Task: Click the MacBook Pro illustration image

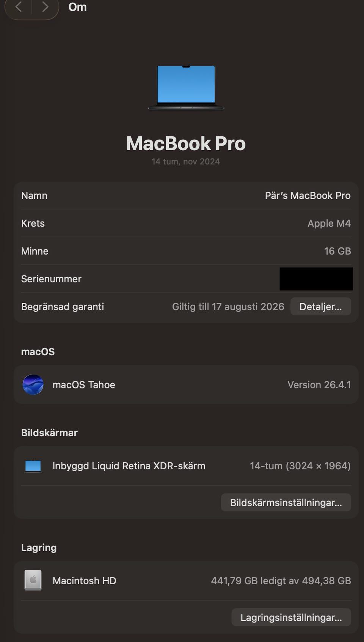Action: [186, 88]
